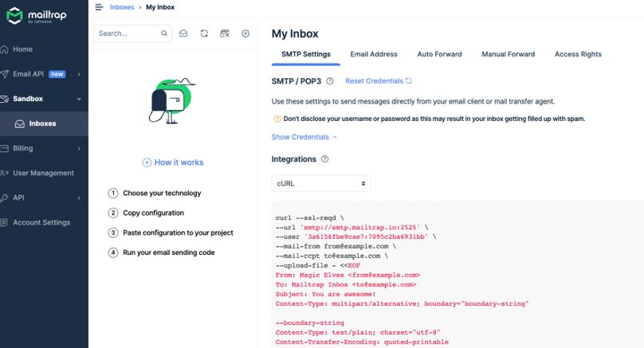Viewport: 644px width, 348px height.
Task: Mark all messages as read envelope icon
Action: point(183,33)
